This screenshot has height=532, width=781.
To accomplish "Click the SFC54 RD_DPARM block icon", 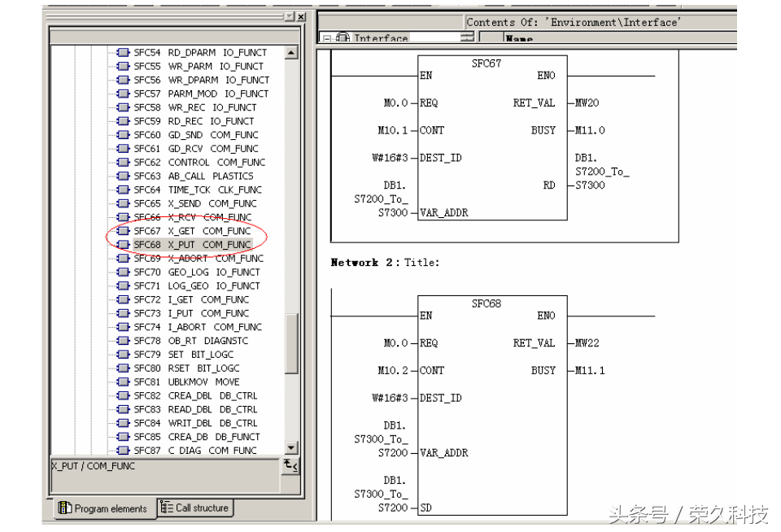I will click(x=124, y=53).
